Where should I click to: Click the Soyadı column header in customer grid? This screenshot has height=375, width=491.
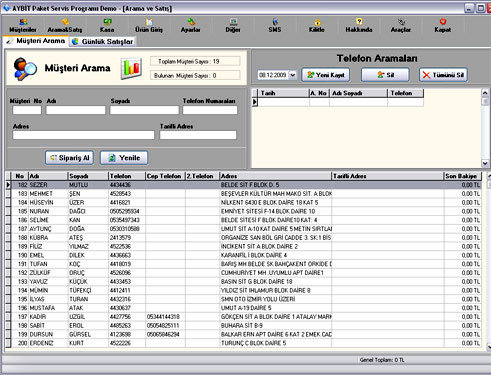pyautogui.click(x=88, y=176)
